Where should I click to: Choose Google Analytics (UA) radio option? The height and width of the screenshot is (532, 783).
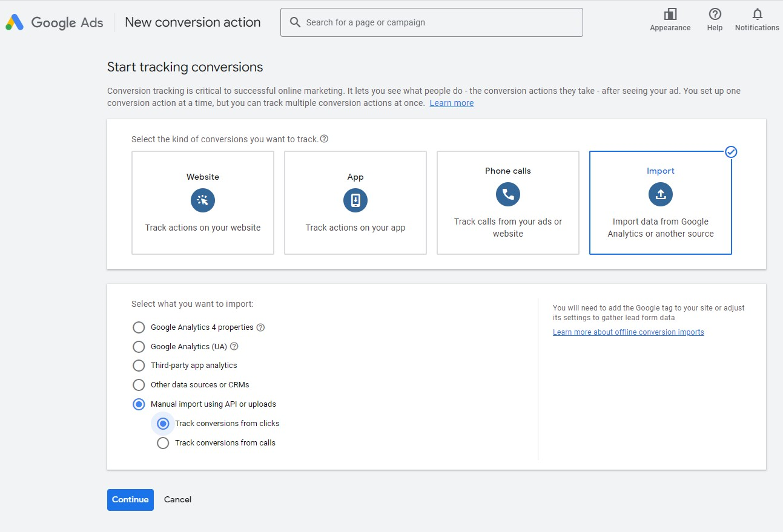coord(139,347)
